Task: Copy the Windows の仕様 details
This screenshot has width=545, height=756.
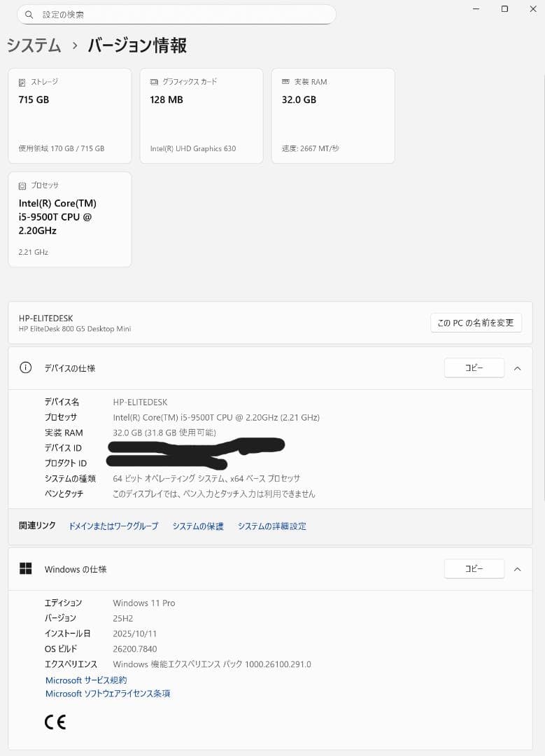Action: point(474,569)
